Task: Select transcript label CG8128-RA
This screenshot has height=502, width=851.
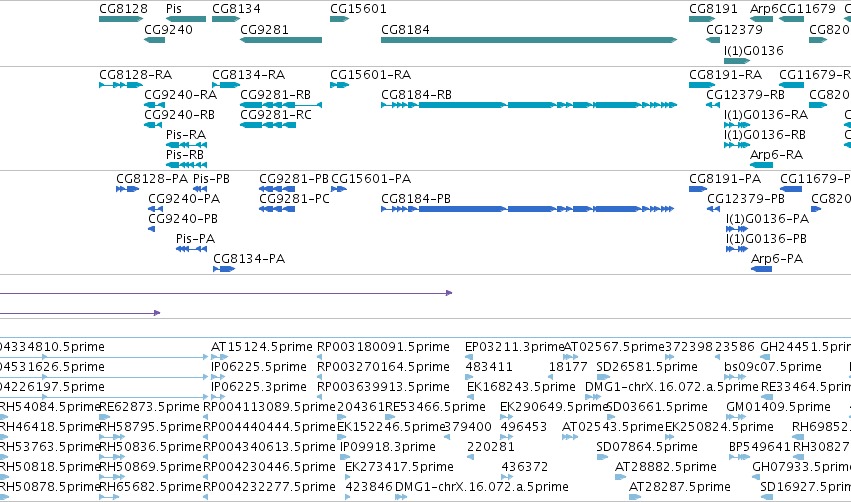Action: pyautogui.click(x=135, y=74)
